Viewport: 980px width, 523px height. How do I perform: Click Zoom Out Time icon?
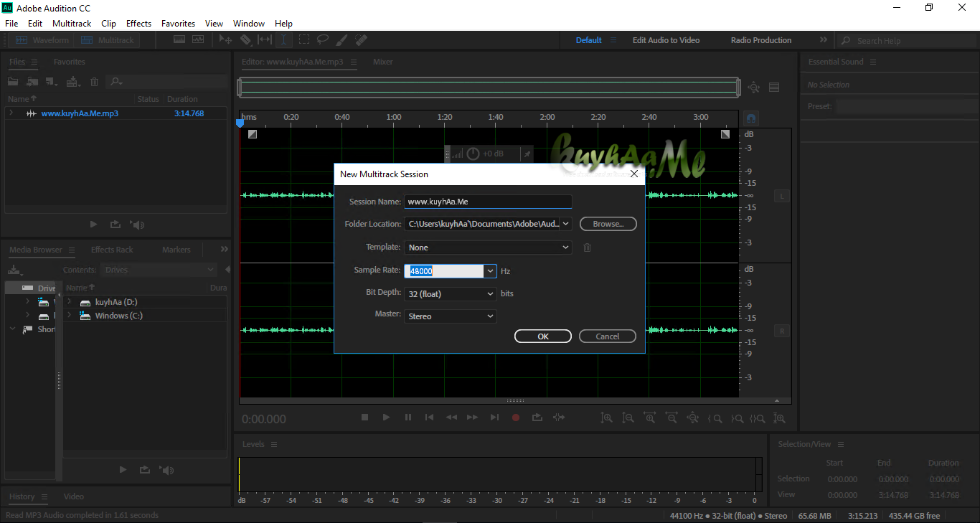[672, 418]
